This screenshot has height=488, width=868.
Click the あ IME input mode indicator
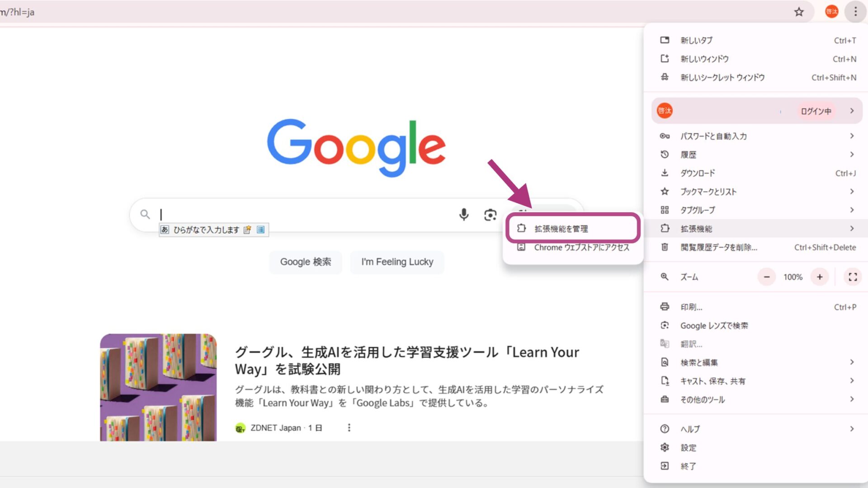click(x=166, y=230)
